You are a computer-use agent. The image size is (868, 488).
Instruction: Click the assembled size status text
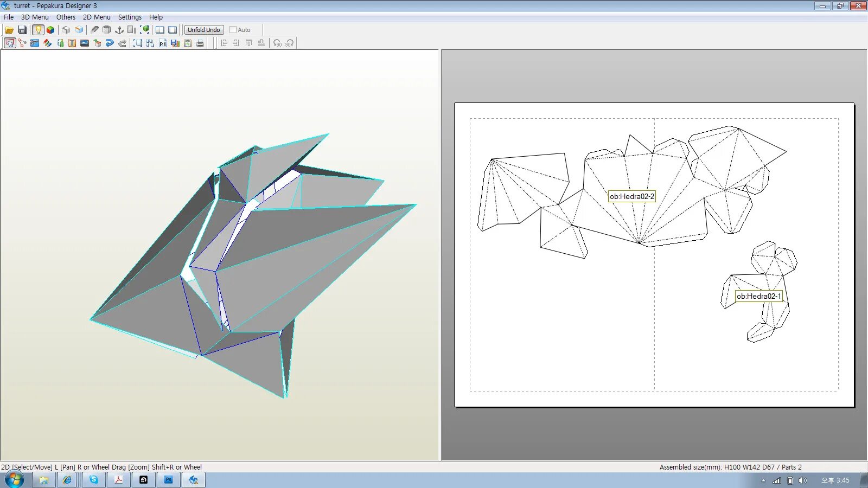pyautogui.click(x=730, y=467)
